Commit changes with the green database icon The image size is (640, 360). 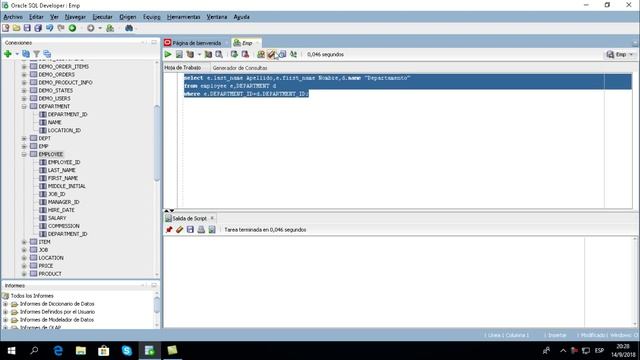tap(234, 54)
